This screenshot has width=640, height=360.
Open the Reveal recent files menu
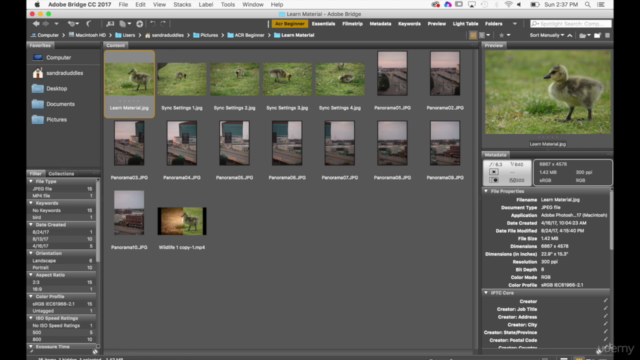pos(73,24)
